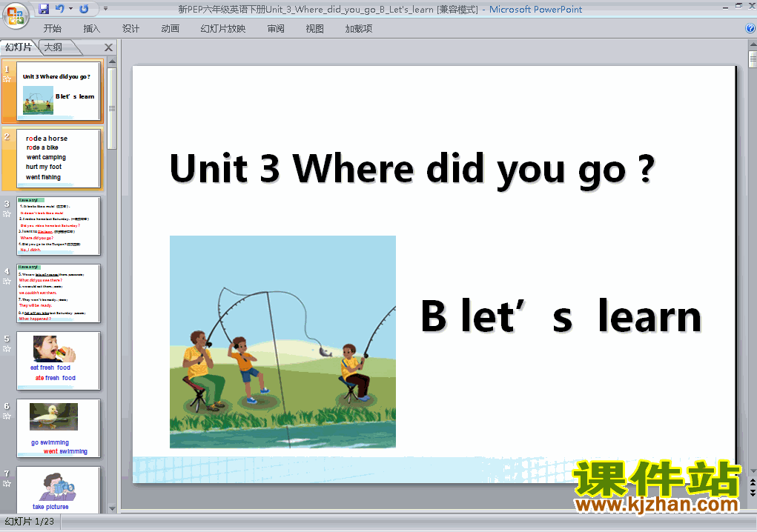Click animation star icon beside slide 1
The width and height of the screenshot is (757, 532).
point(7,79)
